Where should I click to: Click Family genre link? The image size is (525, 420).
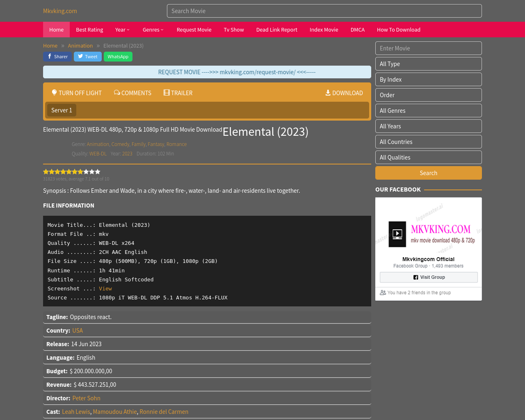click(138, 144)
